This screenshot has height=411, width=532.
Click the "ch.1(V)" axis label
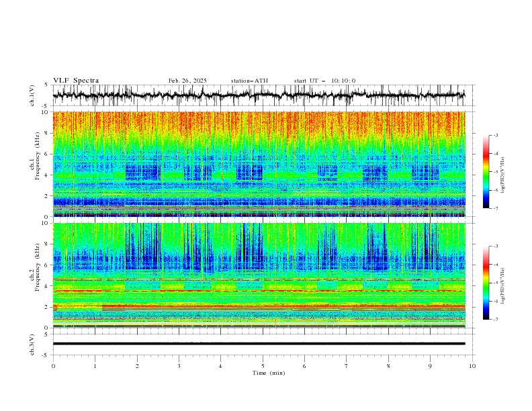pos(32,95)
